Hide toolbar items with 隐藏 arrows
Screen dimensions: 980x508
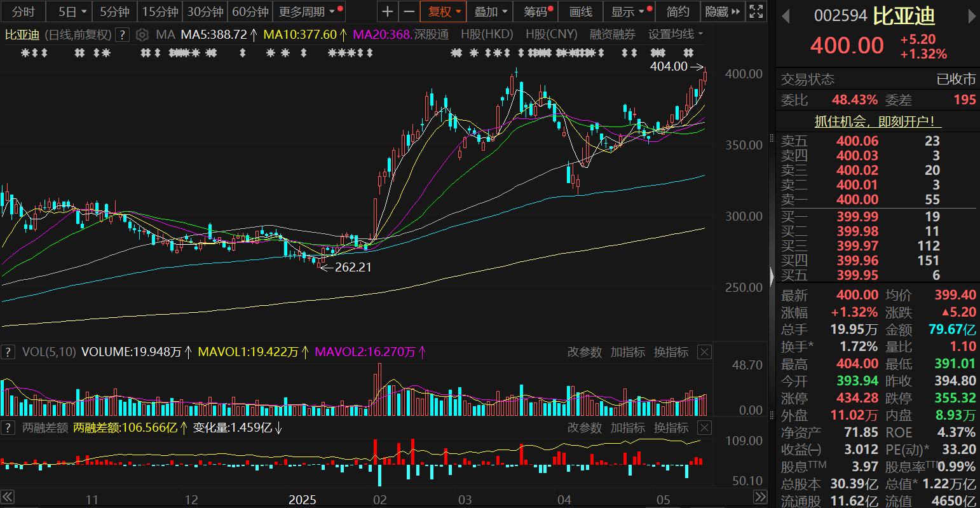[723, 11]
